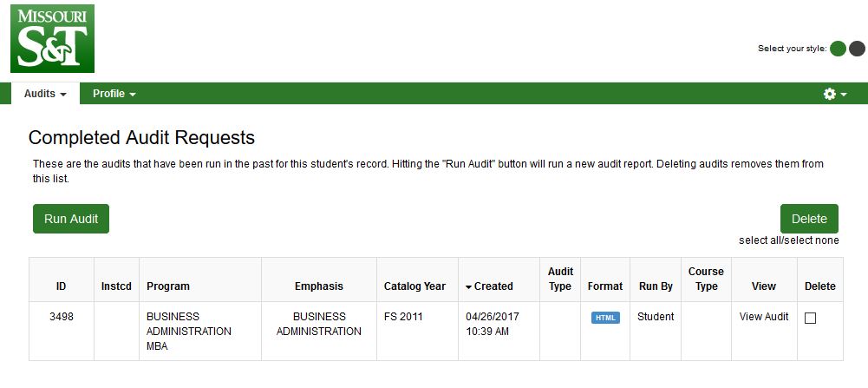Sort by the Program column header
Screen dimensions: 868x388
point(167,286)
